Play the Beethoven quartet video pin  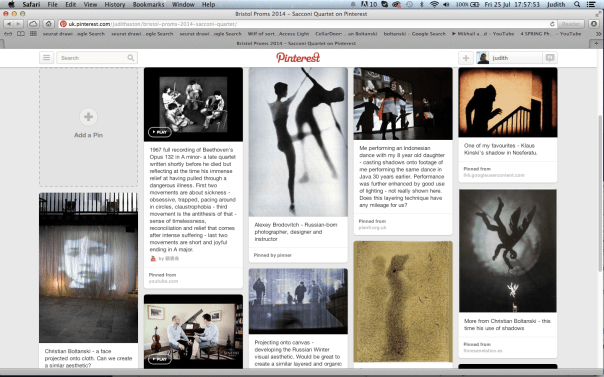click(159, 132)
